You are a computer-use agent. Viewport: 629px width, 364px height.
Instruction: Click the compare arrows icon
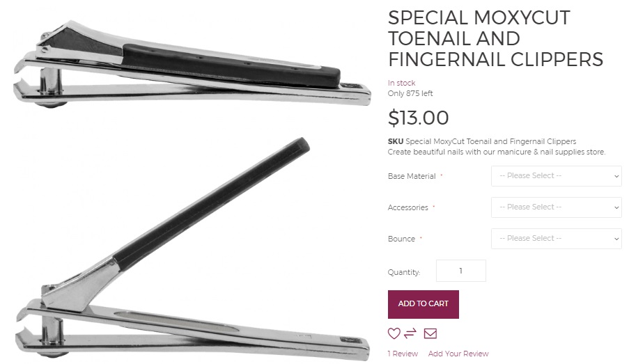(410, 333)
